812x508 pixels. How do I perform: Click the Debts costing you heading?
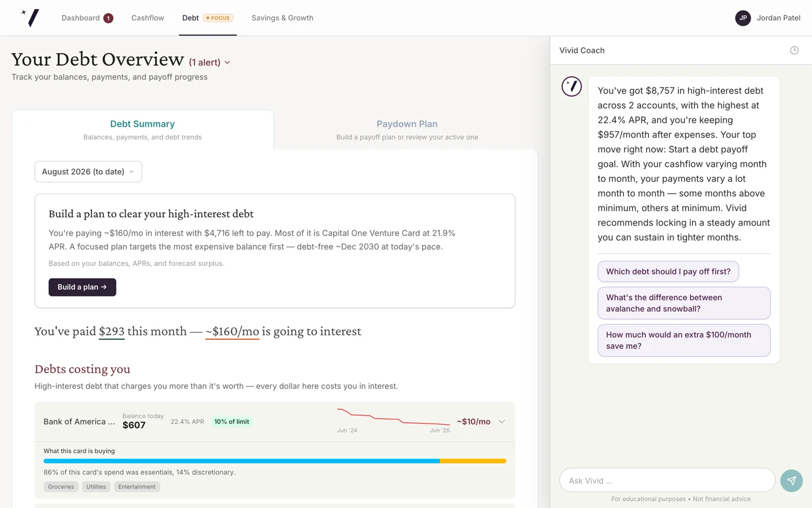82,369
